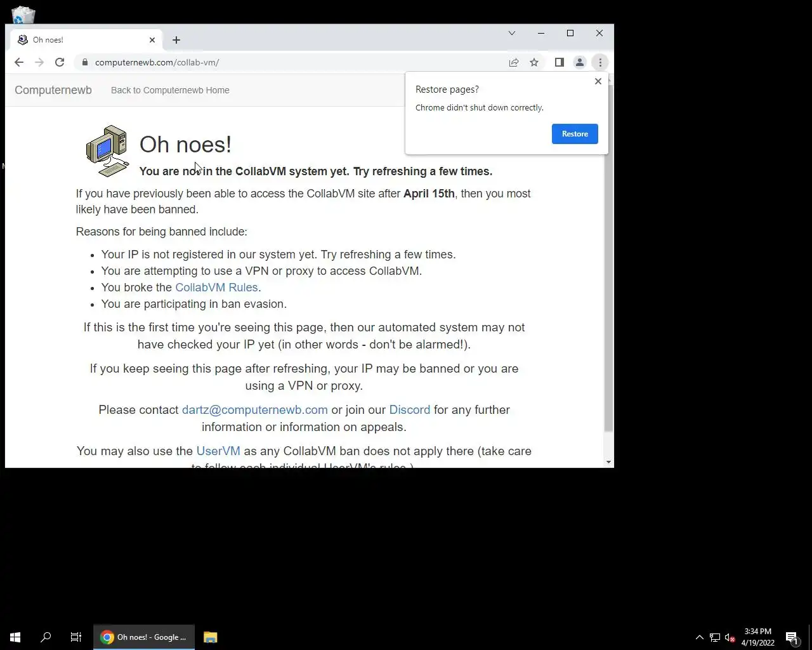
Task: Open the Chrome profile avatar
Action: click(580, 62)
